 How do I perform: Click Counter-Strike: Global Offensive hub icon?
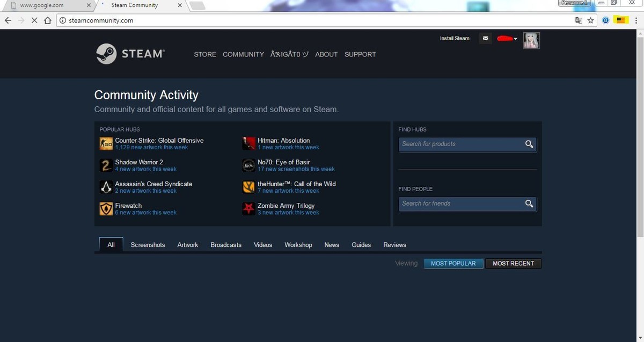tap(106, 143)
